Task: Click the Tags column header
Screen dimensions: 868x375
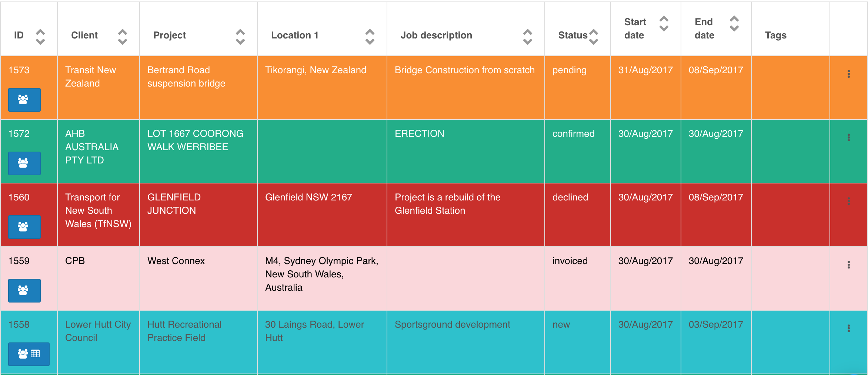Action: 775,35
